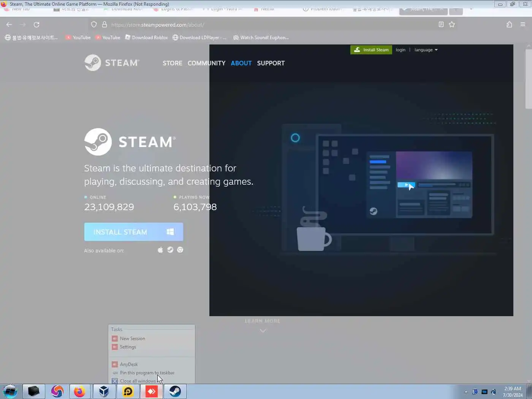Open the extensions puzzle icon
This screenshot has height=399, width=532.
point(509,25)
